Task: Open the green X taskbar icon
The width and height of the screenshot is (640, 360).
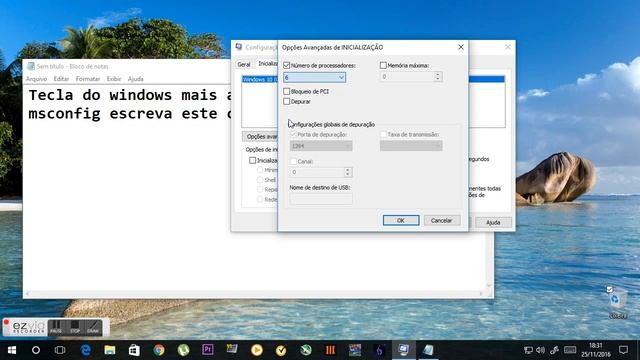Action: [x=306, y=350]
